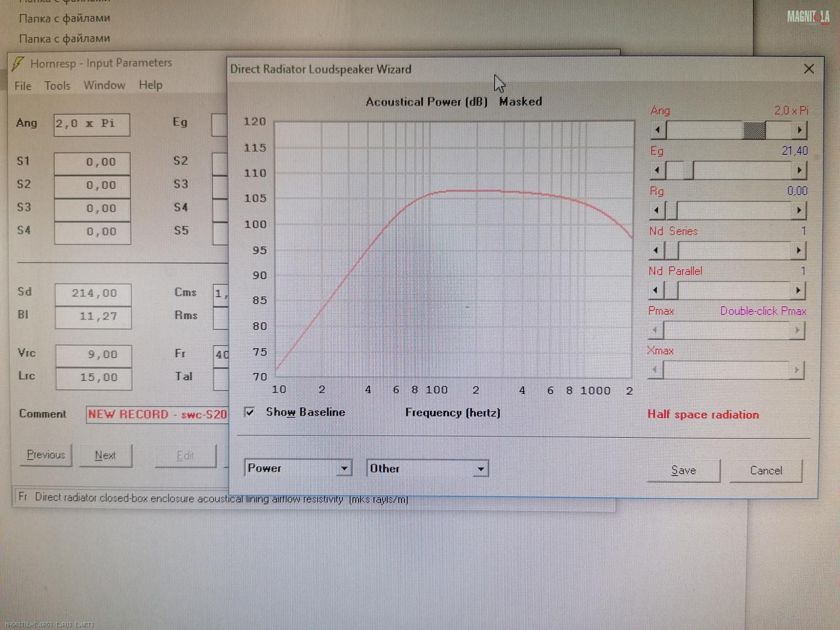Click the Rg slider right arrow
Image resolution: width=840 pixels, height=630 pixels.
pyautogui.click(x=798, y=211)
